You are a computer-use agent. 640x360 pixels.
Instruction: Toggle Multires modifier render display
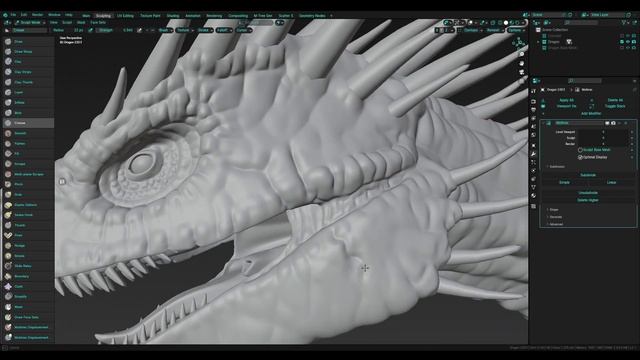click(613, 123)
